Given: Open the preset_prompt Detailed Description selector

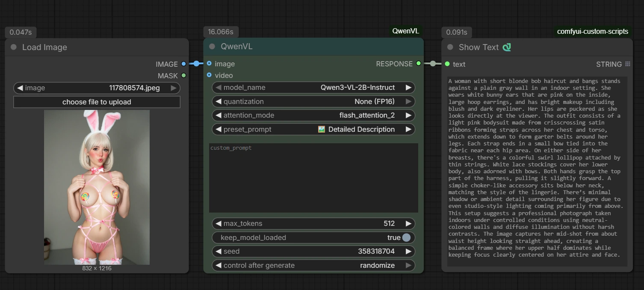Looking at the screenshot, I should click(313, 129).
